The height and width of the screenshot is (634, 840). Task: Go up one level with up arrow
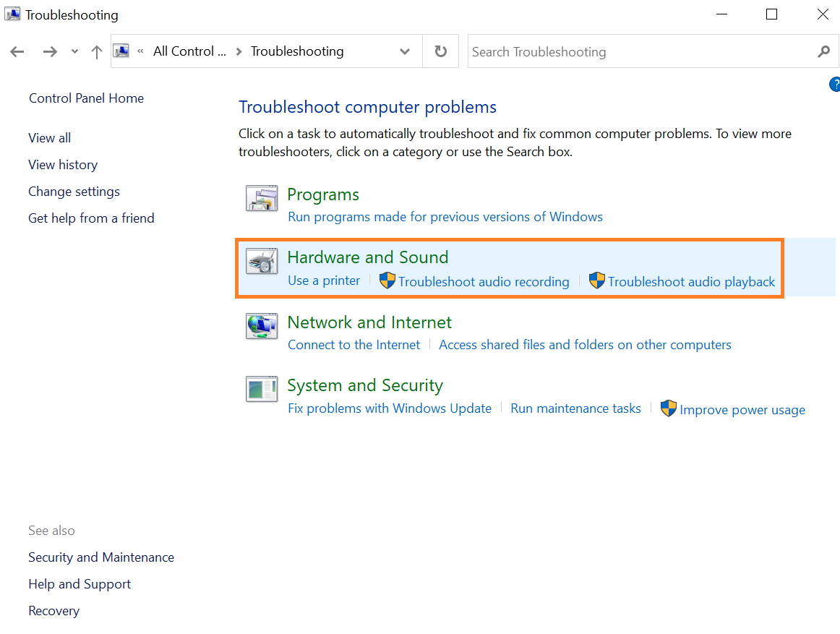(x=97, y=52)
